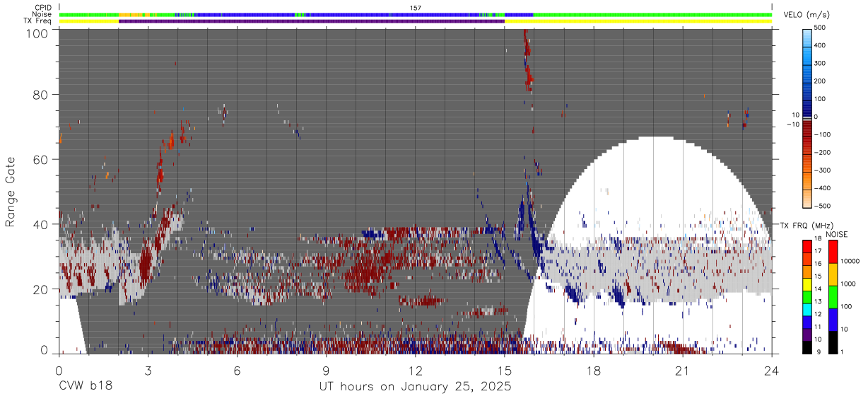Click the 60 tick on Range Gate axis

click(41, 160)
